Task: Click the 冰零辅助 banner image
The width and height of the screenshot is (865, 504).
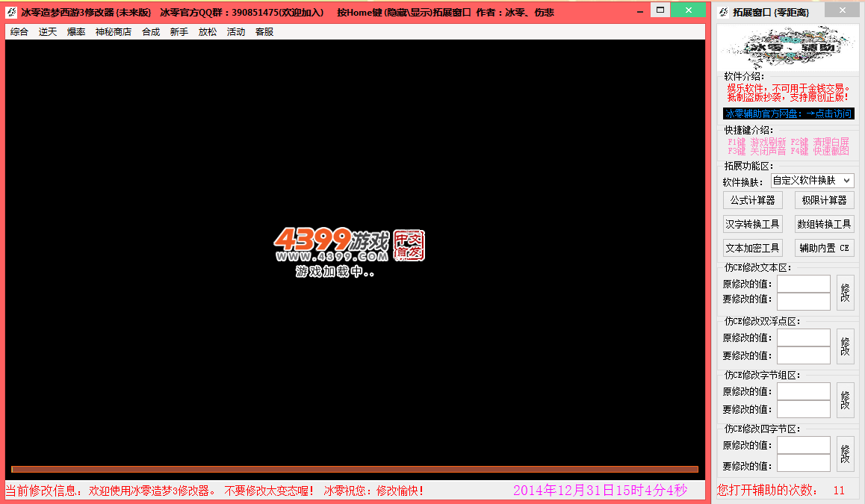Action: (x=788, y=48)
